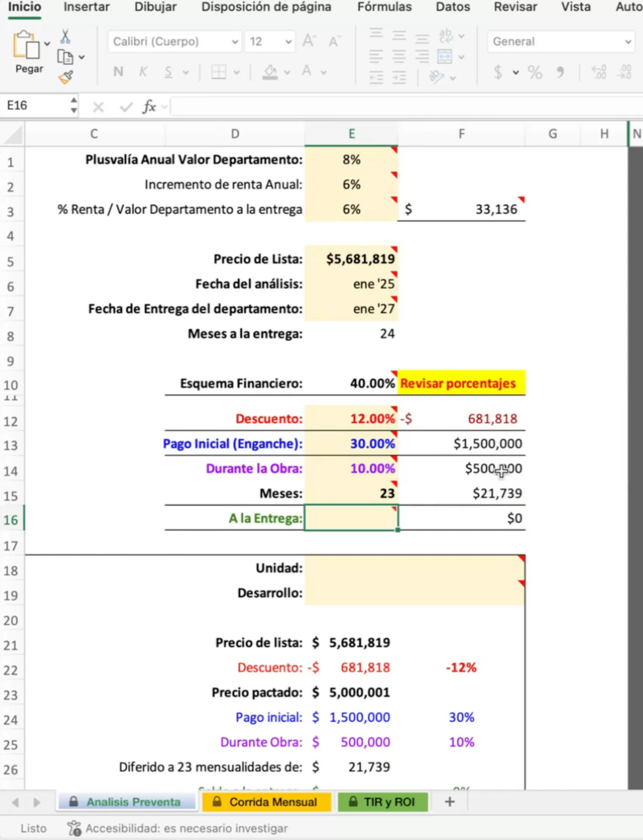Center text horizontally

pos(399,57)
